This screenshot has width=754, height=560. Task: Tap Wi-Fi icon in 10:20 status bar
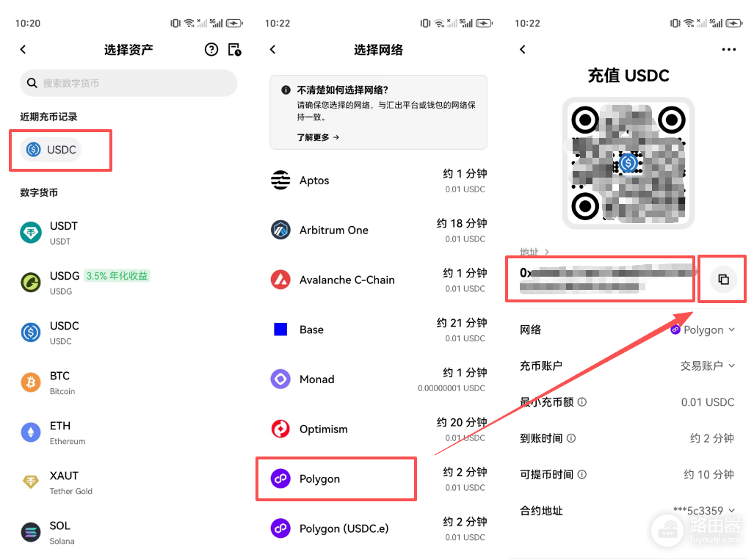[189, 23]
